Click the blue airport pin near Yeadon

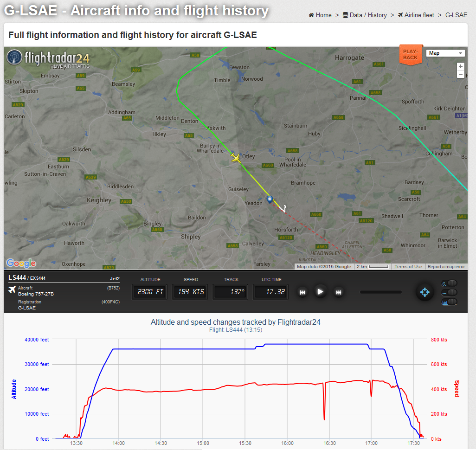pyautogui.click(x=270, y=199)
